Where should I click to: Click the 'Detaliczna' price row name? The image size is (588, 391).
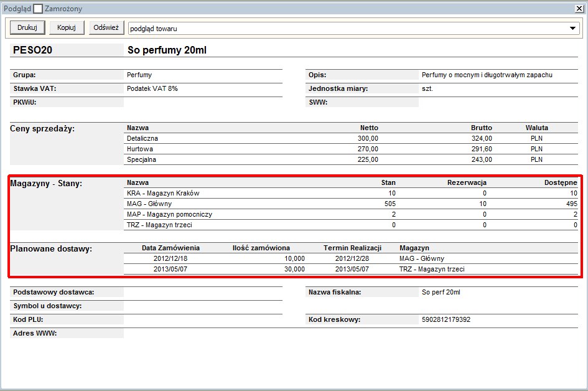click(142, 138)
